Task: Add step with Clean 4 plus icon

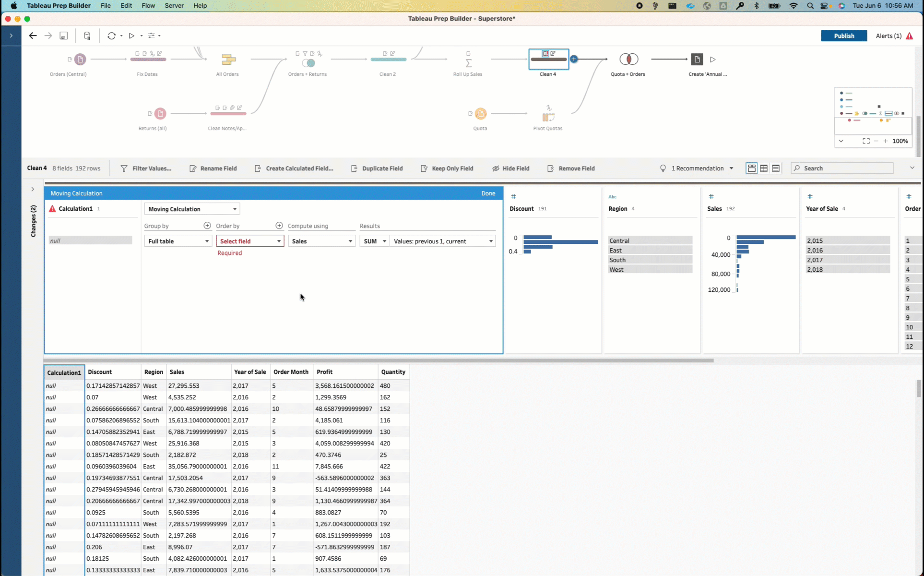Action: click(x=574, y=59)
